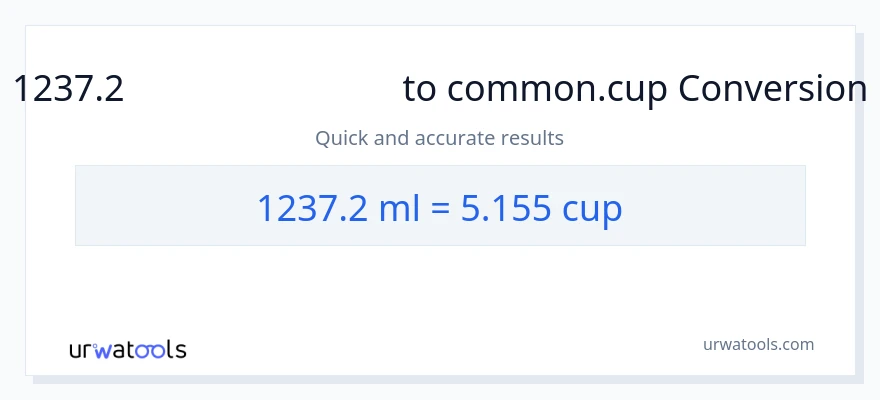Click the '1237.2' number in the heading

[69, 90]
